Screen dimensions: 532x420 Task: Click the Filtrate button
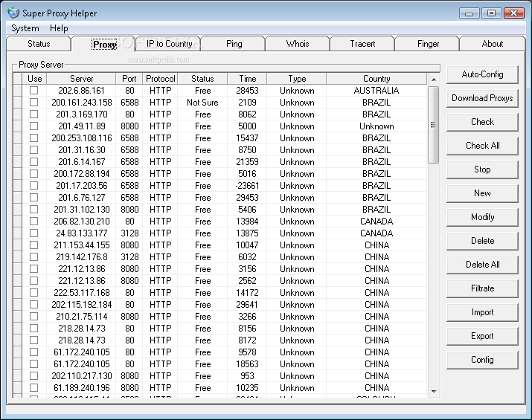click(482, 288)
